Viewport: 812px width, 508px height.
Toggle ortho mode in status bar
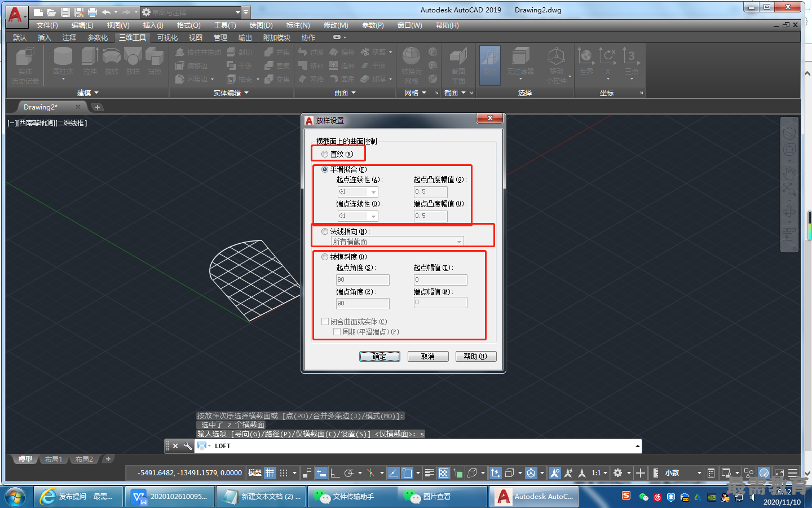(335, 473)
